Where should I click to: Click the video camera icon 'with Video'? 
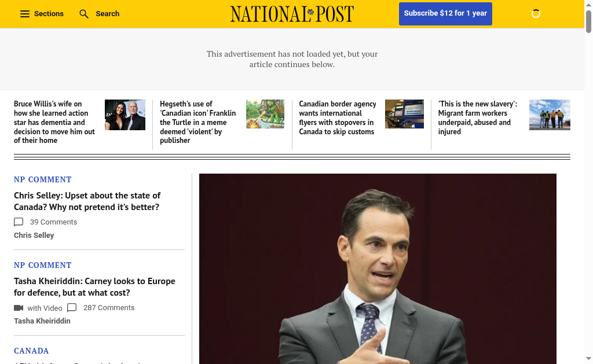pos(19,308)
